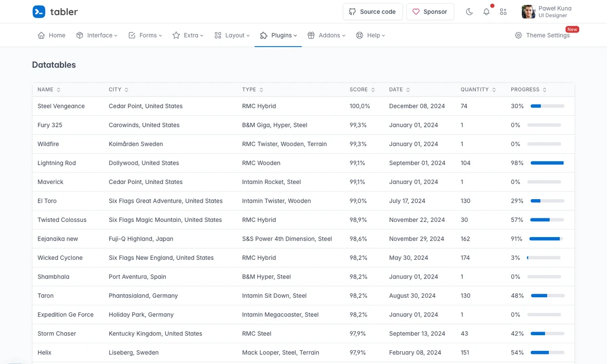Sort table by Score column arrows
Screen dimensions: 607x364
(373, 89)
